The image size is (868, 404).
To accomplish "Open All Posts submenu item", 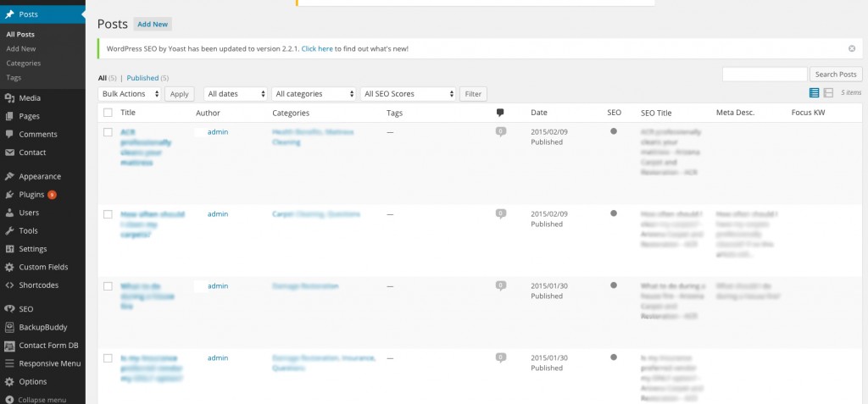I will (x=20, y=35).
